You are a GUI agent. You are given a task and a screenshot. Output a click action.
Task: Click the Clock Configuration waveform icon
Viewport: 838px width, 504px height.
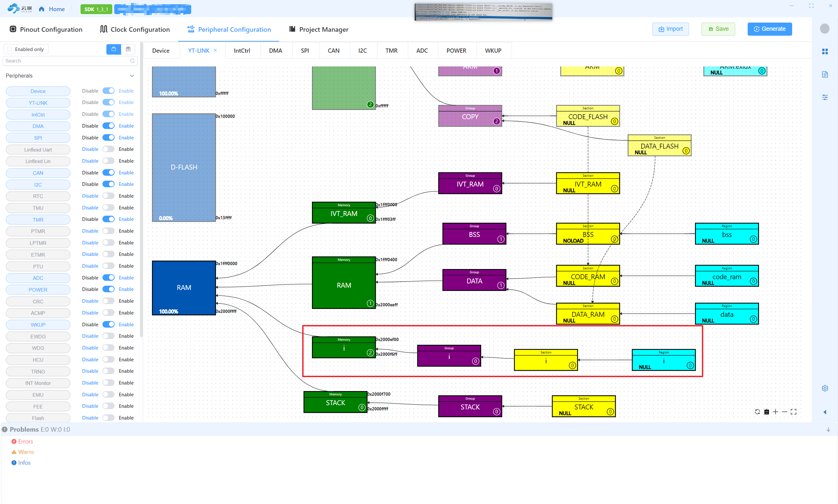(103, 29)
